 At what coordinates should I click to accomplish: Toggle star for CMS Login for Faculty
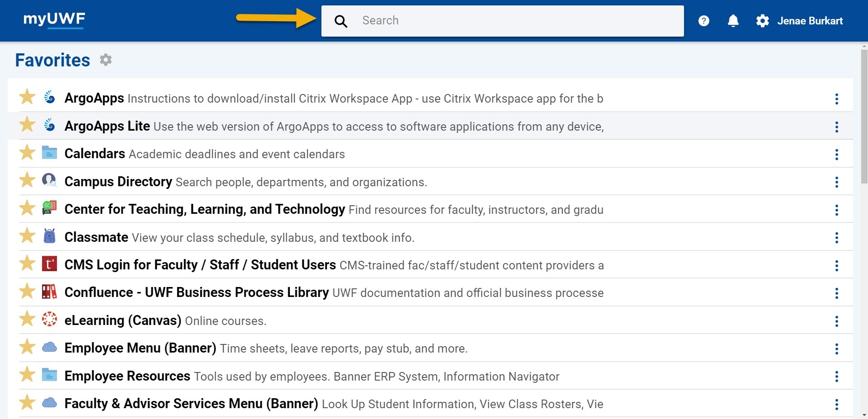27,263
